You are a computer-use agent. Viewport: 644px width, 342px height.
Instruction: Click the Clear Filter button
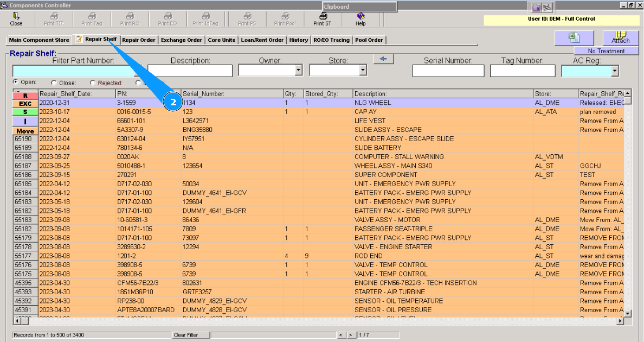pos(185,335)
